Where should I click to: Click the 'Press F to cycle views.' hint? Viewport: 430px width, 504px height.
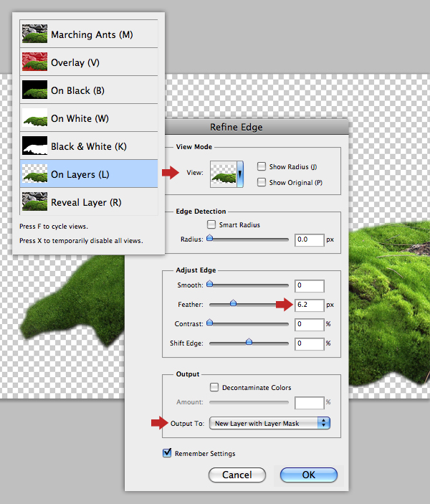tap(54, 227)
